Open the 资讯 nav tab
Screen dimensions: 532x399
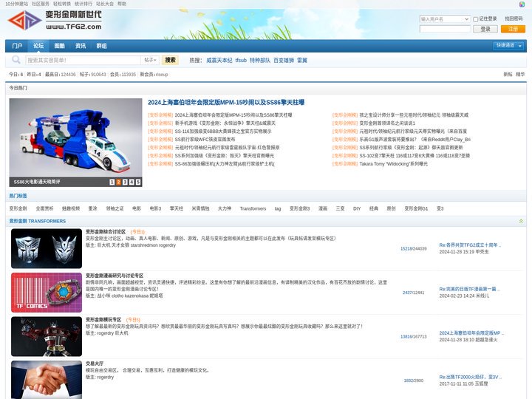click(81, 46)
